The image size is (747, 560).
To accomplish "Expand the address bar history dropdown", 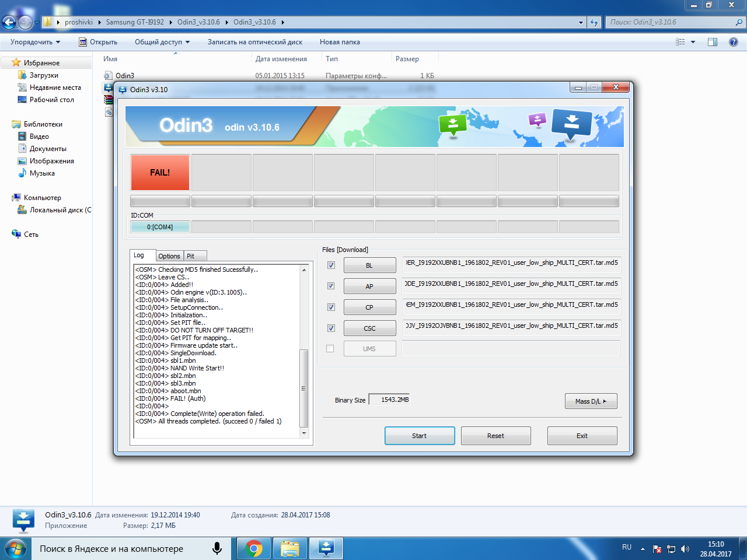I will pyautogui.click(x=581, y=22).
